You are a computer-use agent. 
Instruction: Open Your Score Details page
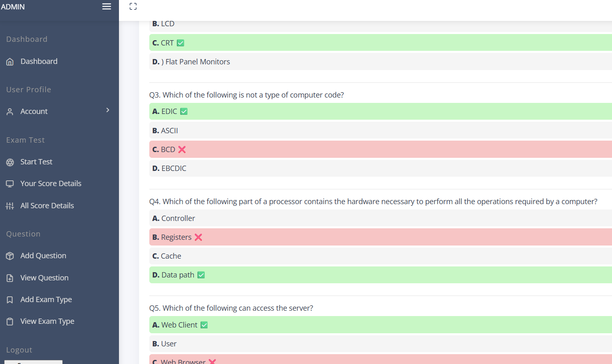pyautogui.click(x=51, y=184)
